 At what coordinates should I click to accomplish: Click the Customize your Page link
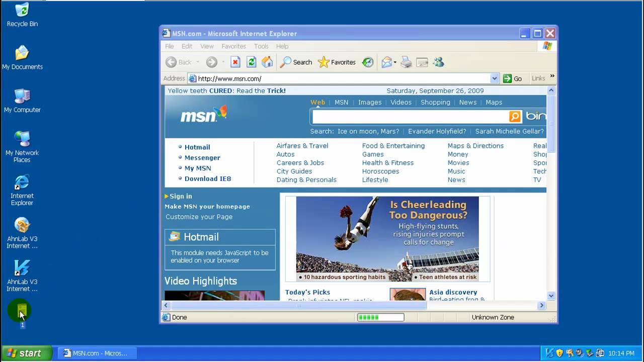(x=199, y=217)
